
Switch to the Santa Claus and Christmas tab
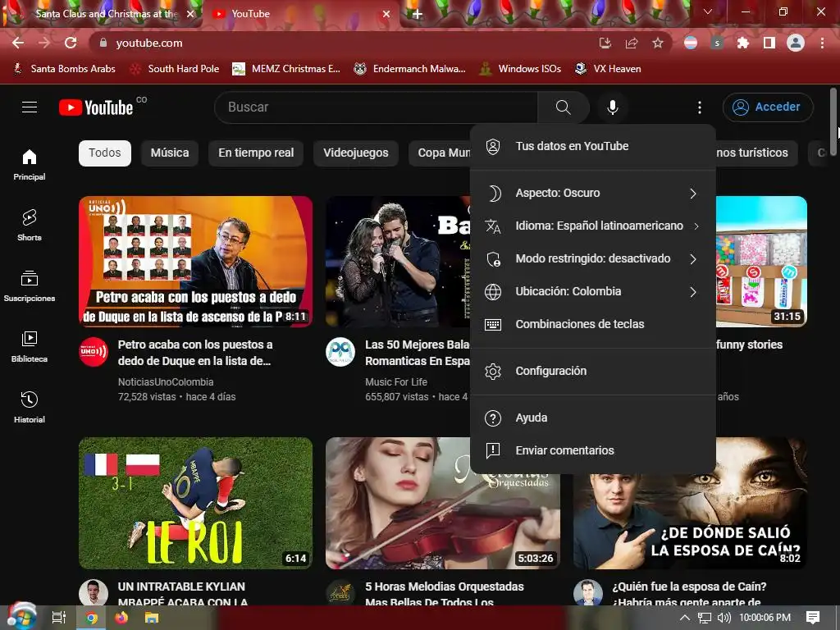pyautogui.click(x=102, y=14)
